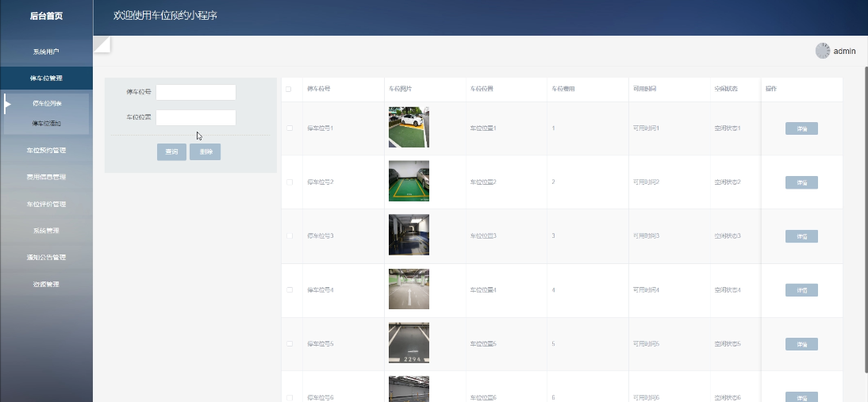This screenshot has width=868, height=402.
Task: Click the 操作 column header
Action: tap(771, 89)
